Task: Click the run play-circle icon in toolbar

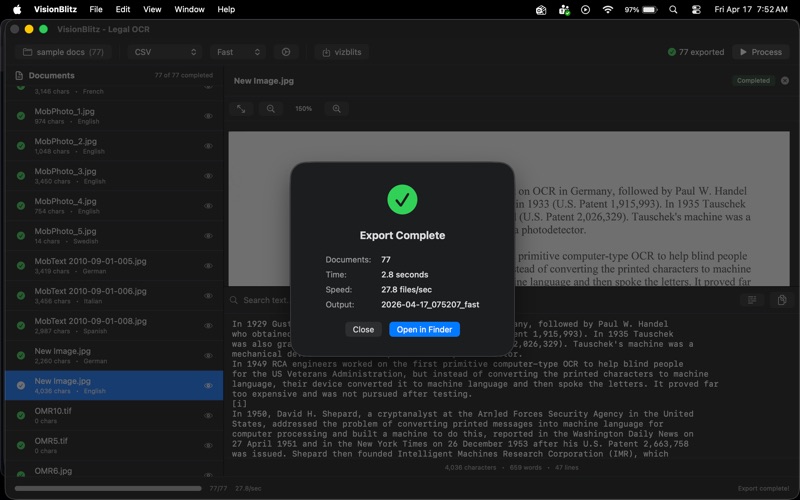Action: point(286,52)
